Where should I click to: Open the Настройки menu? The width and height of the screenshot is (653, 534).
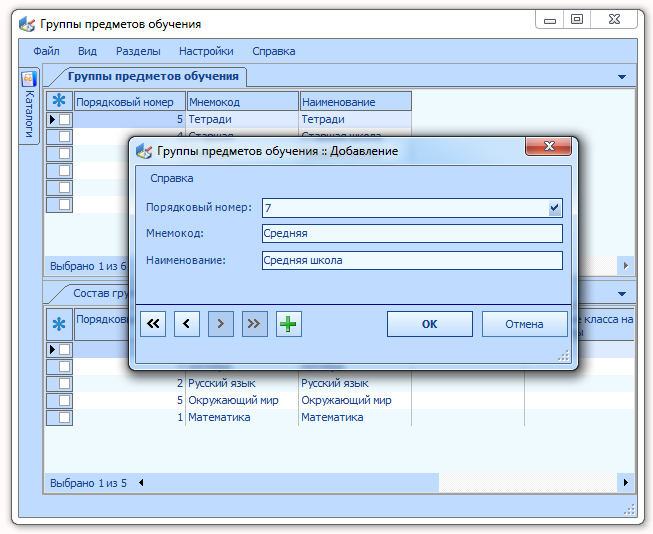click(x=206, y=51)
